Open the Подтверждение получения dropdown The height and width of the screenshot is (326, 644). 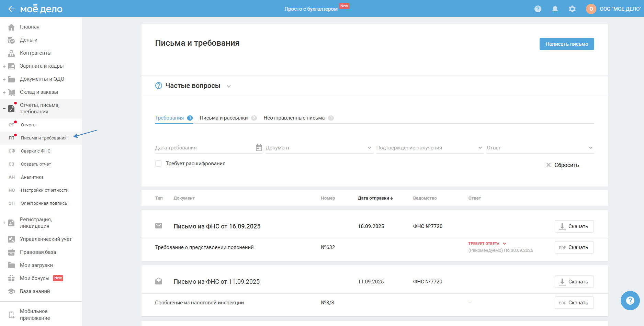click(x=430, y=148)
